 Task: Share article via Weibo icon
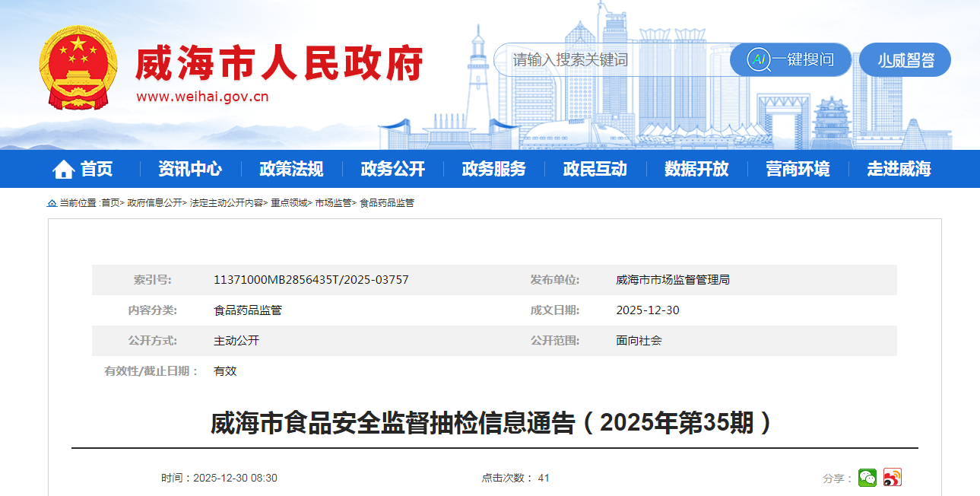point(893,478)
